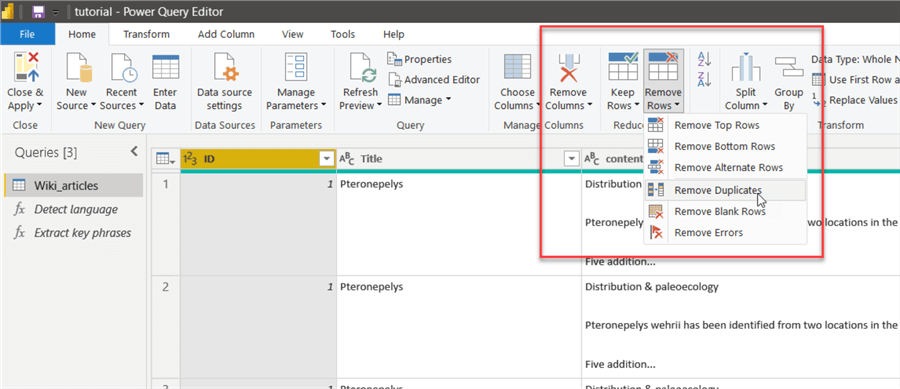Click the Remove Columns icon
This screenshot has width=900, height=389.
click(x=568, y=67)
